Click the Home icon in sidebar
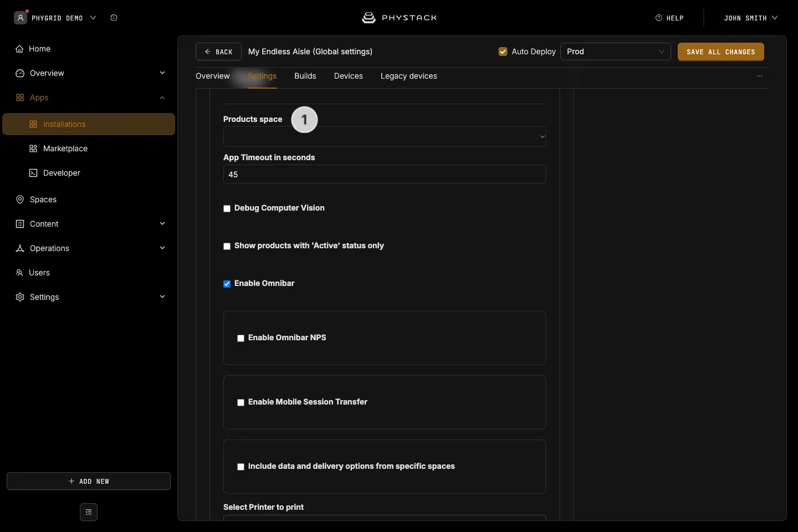This screenshot has height=532, width=798. (19, 49)
